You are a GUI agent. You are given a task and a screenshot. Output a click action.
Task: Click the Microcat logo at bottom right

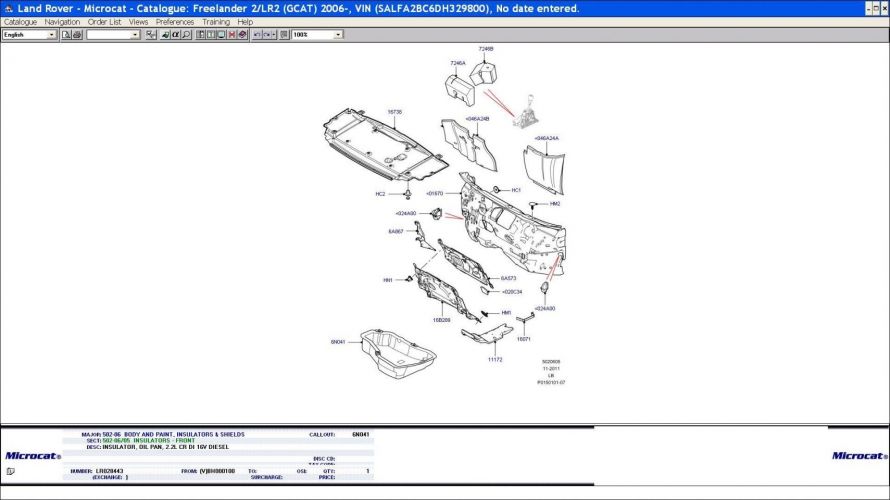[859, 456]
